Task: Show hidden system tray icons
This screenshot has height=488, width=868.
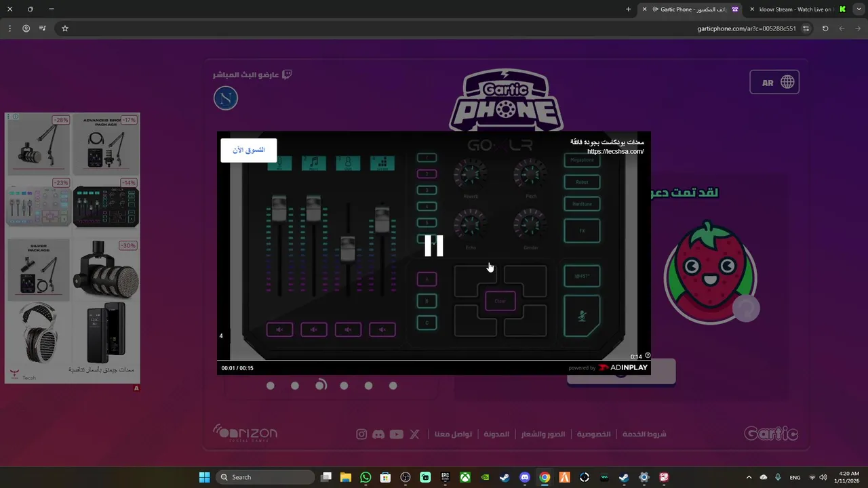Action: [x=749, y=477]
